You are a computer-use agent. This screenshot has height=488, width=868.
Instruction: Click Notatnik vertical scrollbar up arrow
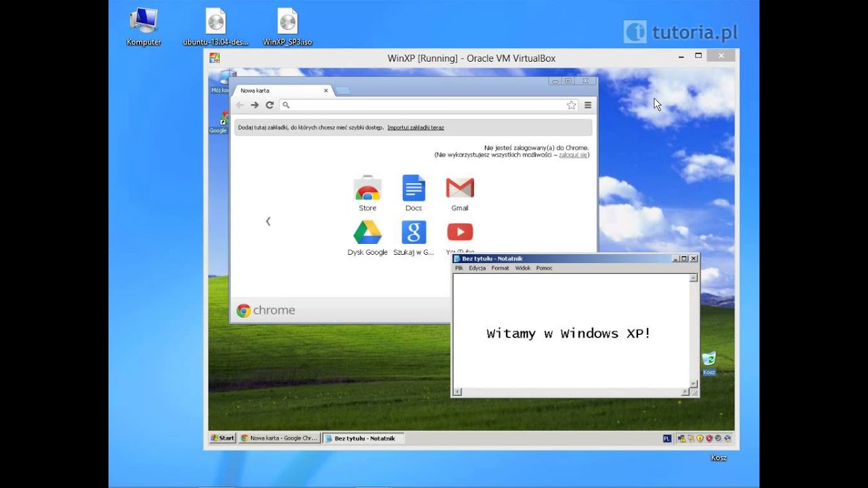point(693,278)
